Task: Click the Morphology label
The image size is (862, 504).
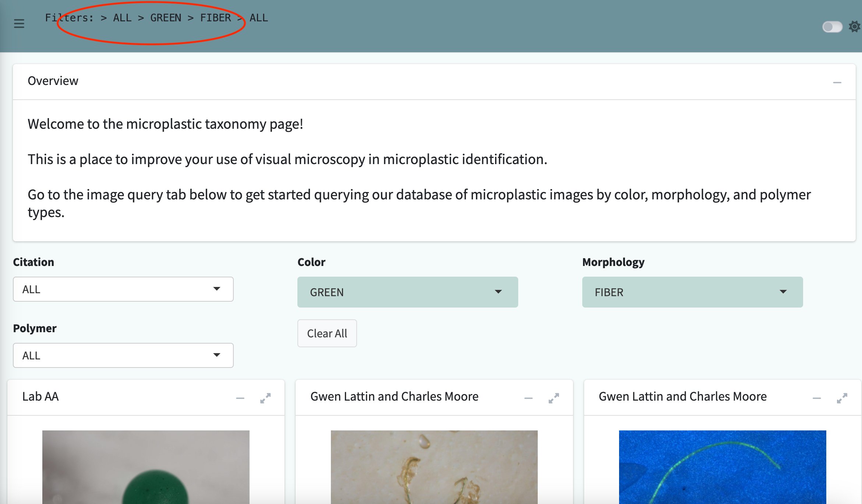Action: [613, 262]
